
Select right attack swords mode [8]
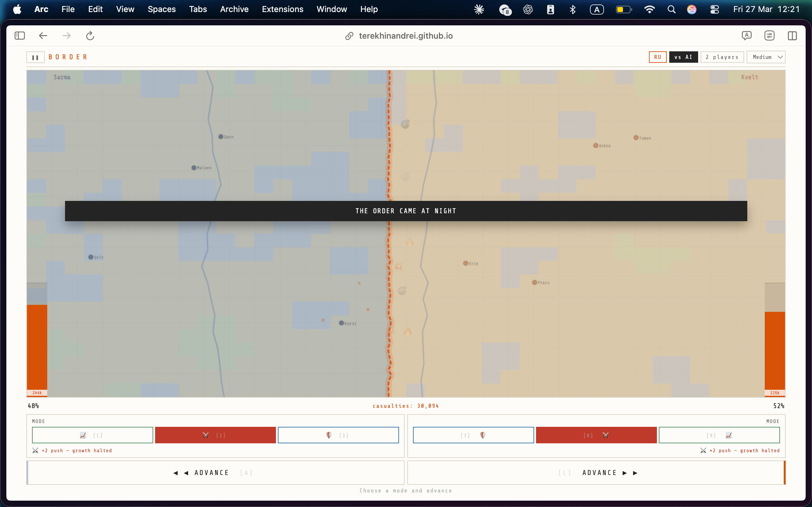point(596,435)
